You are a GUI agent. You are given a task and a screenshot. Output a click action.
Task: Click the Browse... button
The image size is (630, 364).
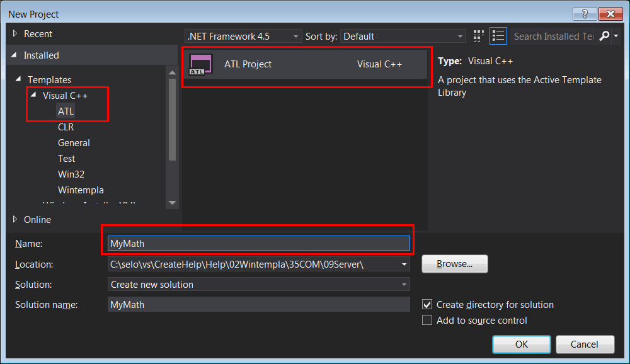[x=455, y=264]
